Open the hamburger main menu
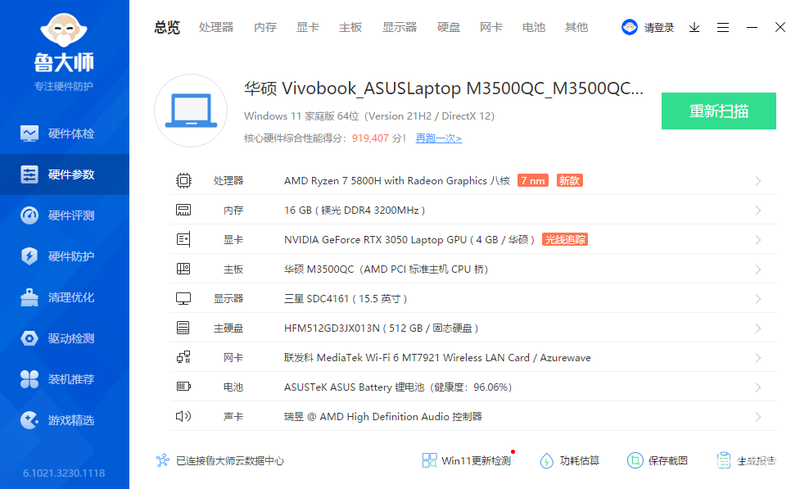The image size is (800, 489). [722, 27]
